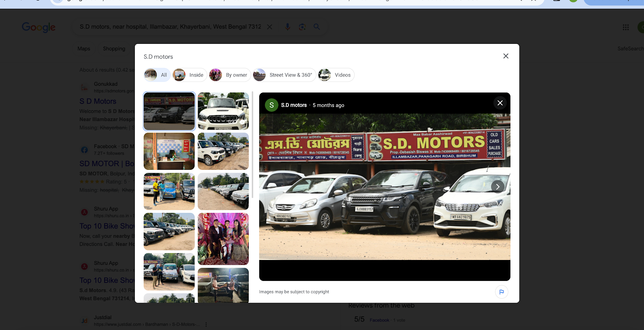Viewport: 644px width, 330px height.
Task: Click the thumbnail list scrollbar
Action: tap(252, 145)
